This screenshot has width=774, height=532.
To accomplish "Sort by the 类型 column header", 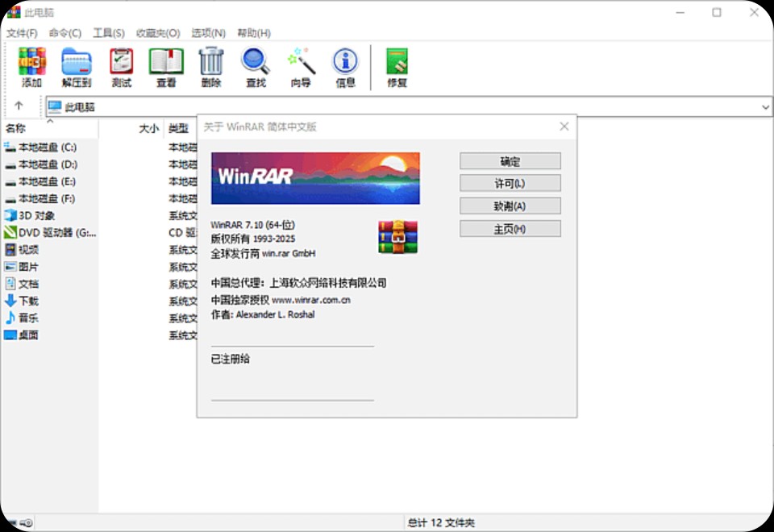I will pos(181,129).
